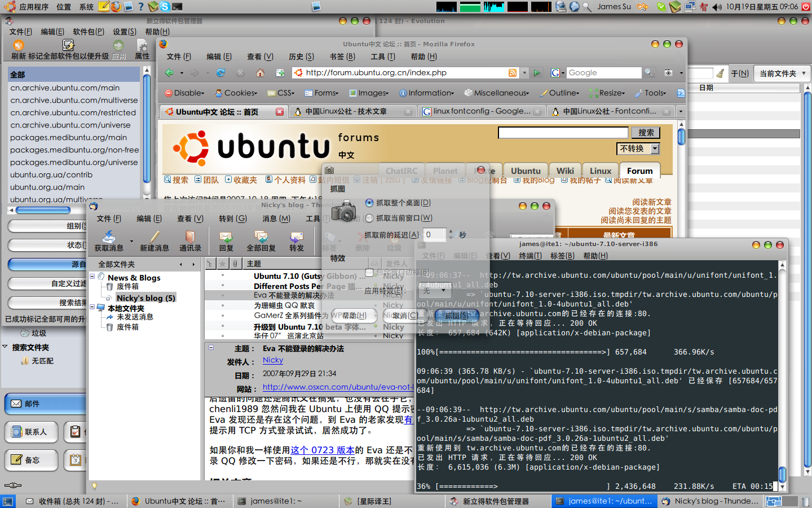Click the Firefox page vertical scrollbar thumb

tap(681, 136)
